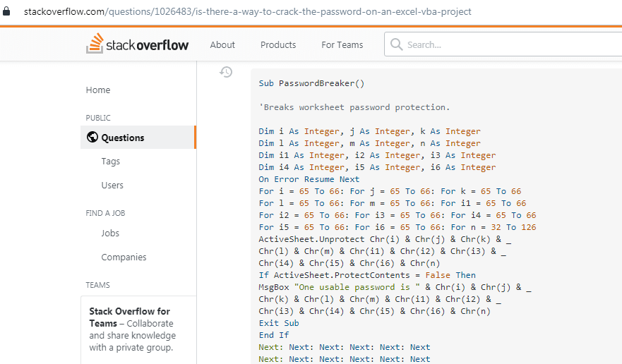
Task: Click the 'Chr(l) & Chr(m) & Chr(i1)' line
Action: tap(382, 251)
